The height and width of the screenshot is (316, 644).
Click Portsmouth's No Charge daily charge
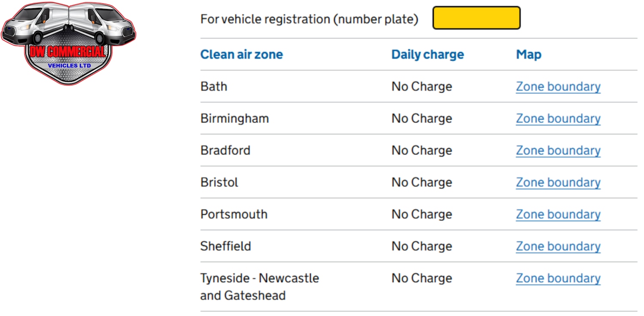[x=422, y=214]
